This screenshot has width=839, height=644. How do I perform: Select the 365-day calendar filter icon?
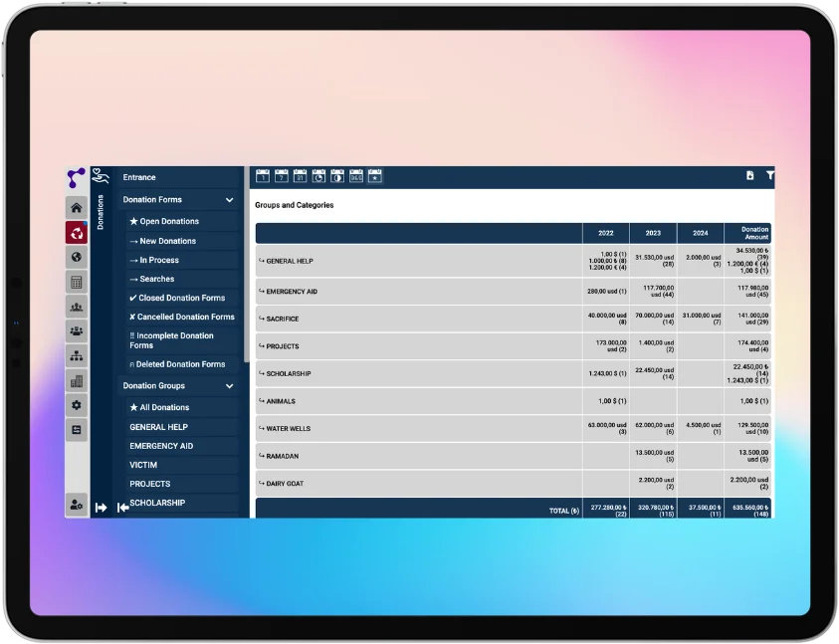(356, 176)
